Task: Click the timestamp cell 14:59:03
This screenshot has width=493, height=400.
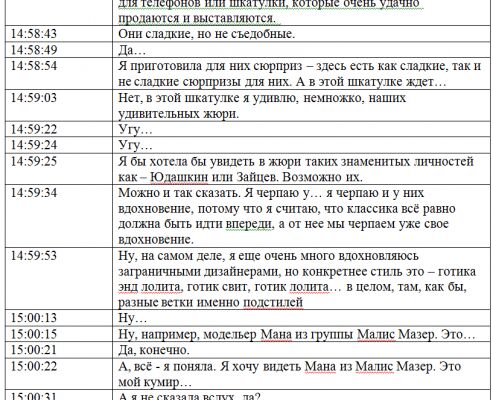Action: point(59,105)
